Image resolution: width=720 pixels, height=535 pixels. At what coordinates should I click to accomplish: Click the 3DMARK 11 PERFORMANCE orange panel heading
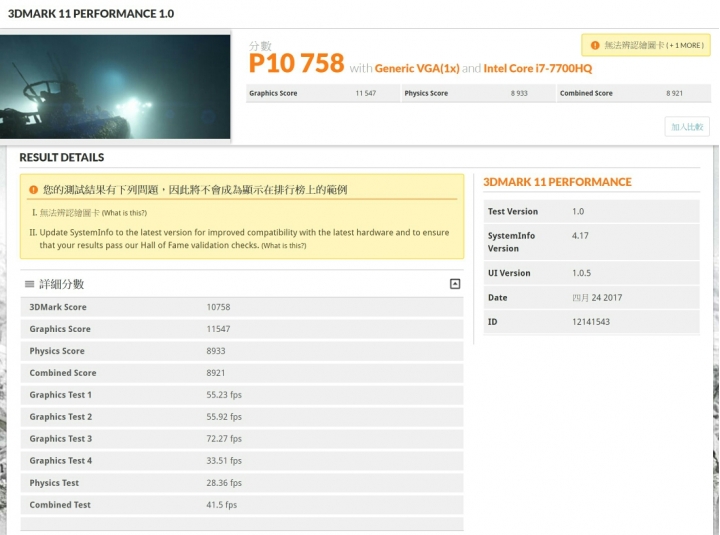point(557,182)
